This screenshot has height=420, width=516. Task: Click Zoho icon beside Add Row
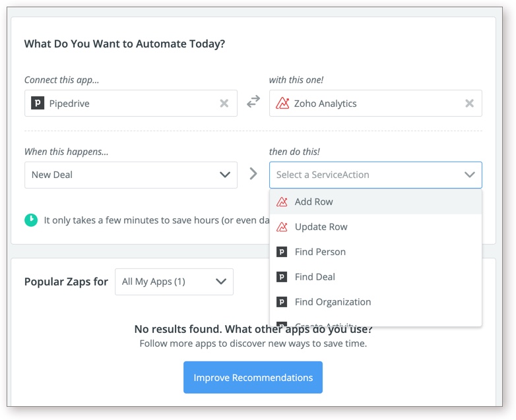[x=282, y=202]
